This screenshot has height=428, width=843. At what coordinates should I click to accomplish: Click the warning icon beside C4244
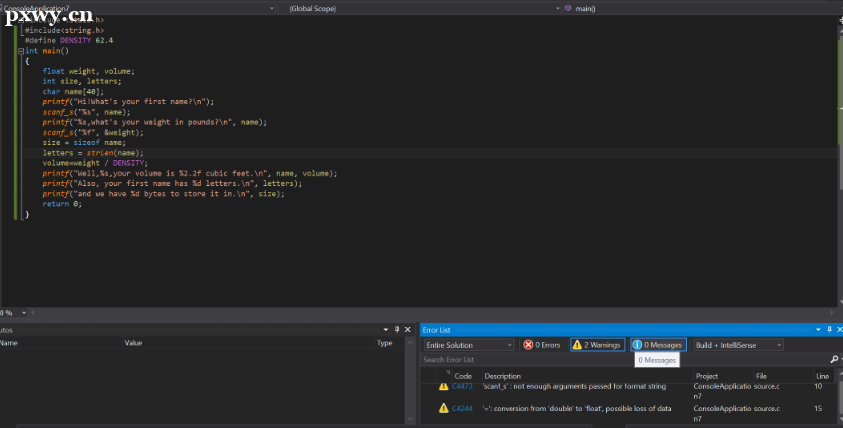point(443,408)
